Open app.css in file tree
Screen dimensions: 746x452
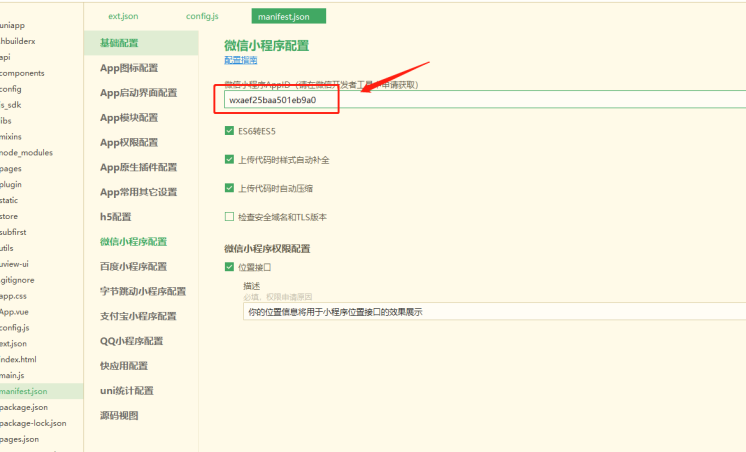[13, 296]
